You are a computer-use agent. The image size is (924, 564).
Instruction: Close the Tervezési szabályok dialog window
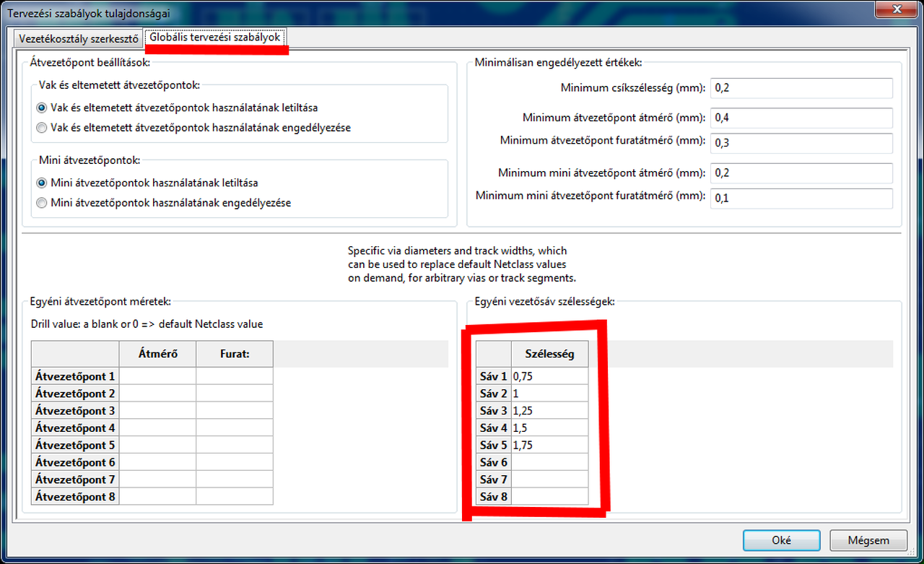click(x=897, y=9)
